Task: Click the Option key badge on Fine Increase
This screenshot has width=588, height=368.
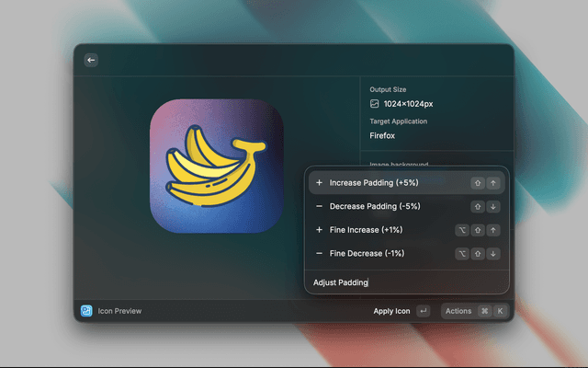Action: (462, 230)
